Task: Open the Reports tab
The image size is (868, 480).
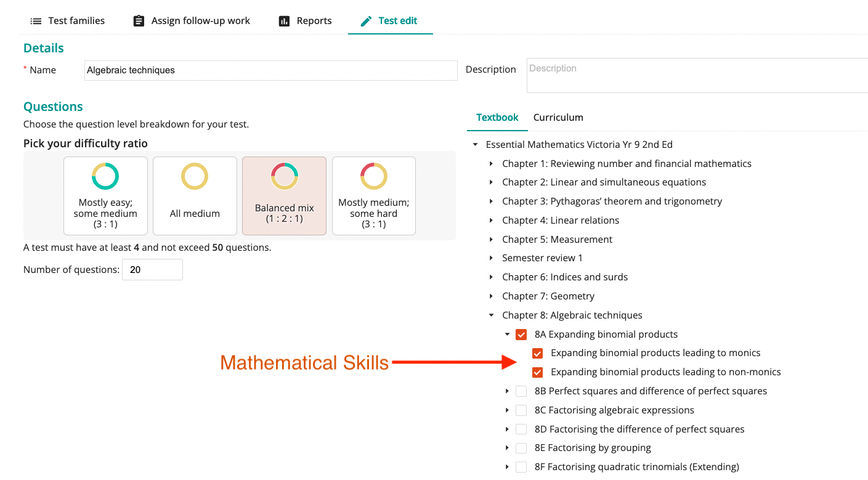Action: [x=305, y=21]
